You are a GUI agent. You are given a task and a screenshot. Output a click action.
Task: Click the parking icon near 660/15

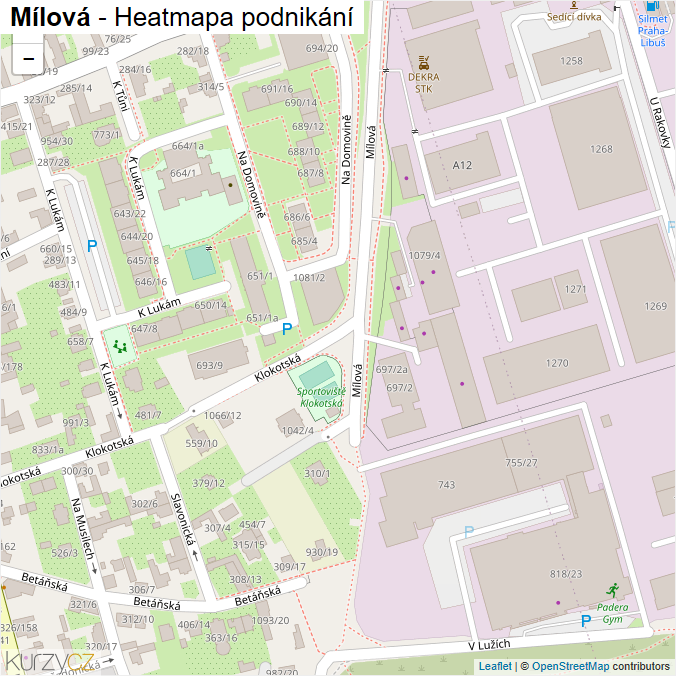tap(92, 246)
